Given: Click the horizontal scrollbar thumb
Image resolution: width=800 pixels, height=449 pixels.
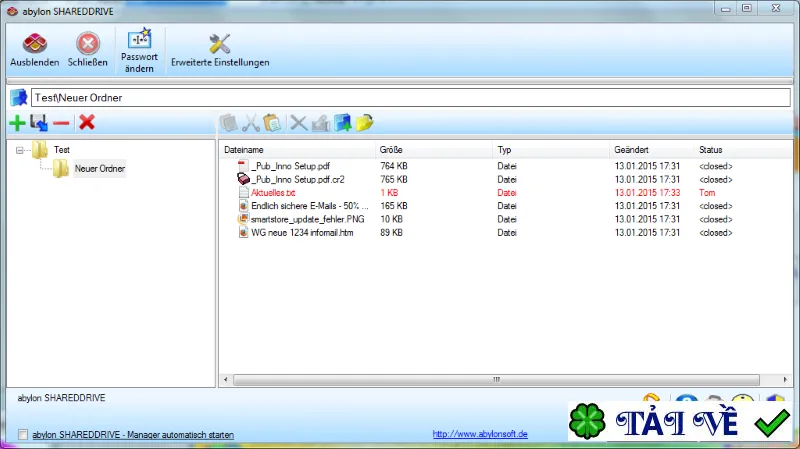Looking at the screenshot, I should click(496, 380).
